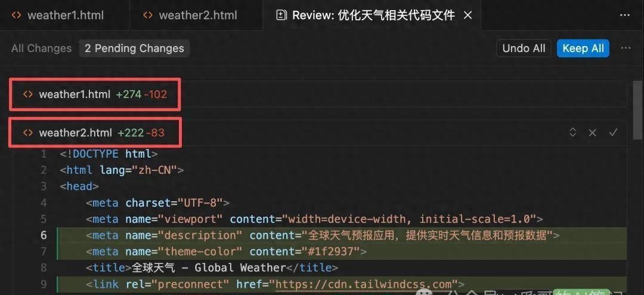Accept weather2.html changes with checkmark icon
644x295 pixels.
(x=613, y=133)
